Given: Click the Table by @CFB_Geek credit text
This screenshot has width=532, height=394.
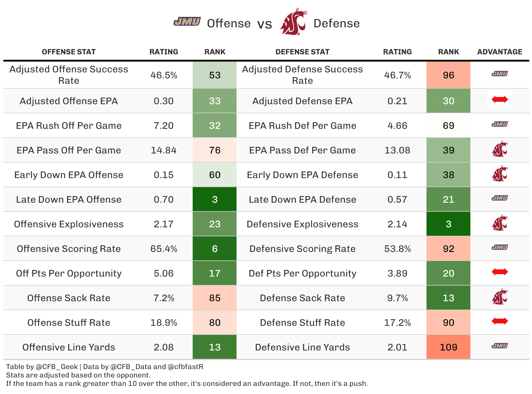Looking at the screenshot, I should coord(42,367).
